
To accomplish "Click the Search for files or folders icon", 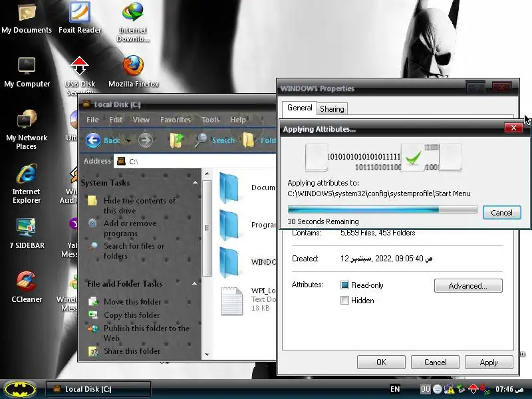I will coord(93,245).
